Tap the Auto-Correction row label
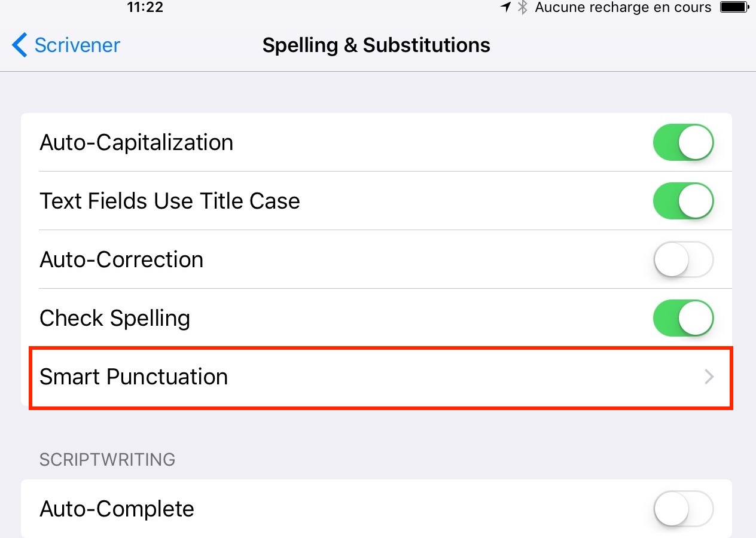The height and width of the screenshot is (538, 756). (121, 259)
